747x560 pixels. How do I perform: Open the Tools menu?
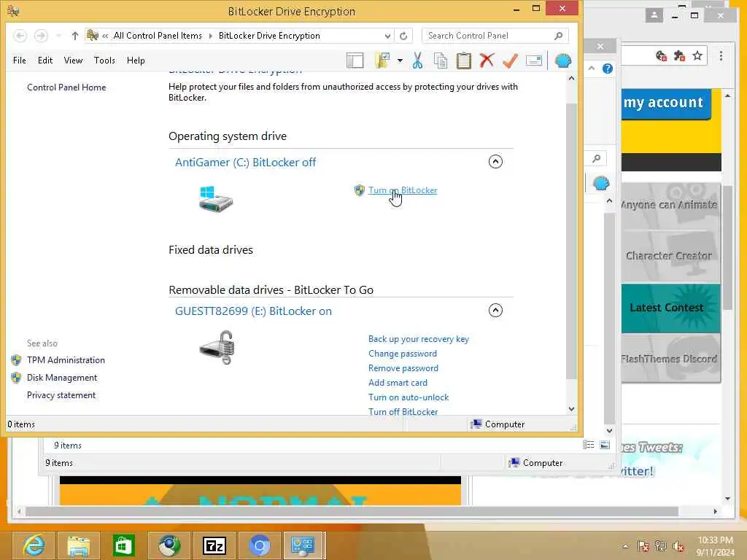[x=104, y=61]
